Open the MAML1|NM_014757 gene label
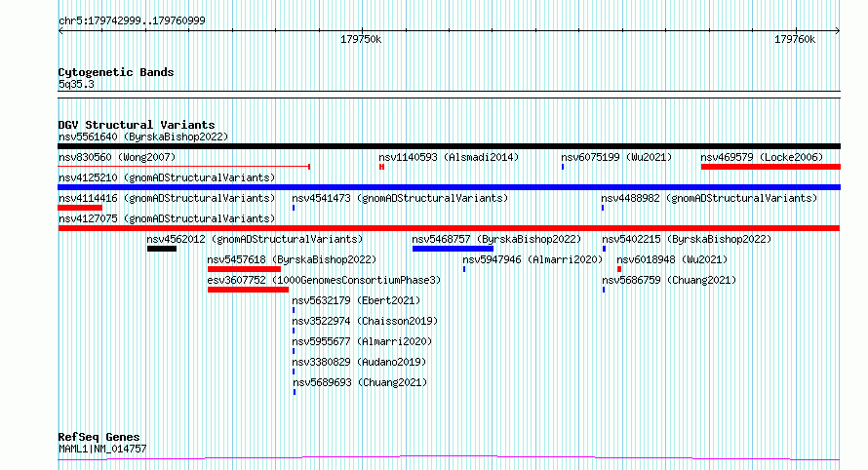The height and width of the screenshot is (470, 868). pos(103,449)
